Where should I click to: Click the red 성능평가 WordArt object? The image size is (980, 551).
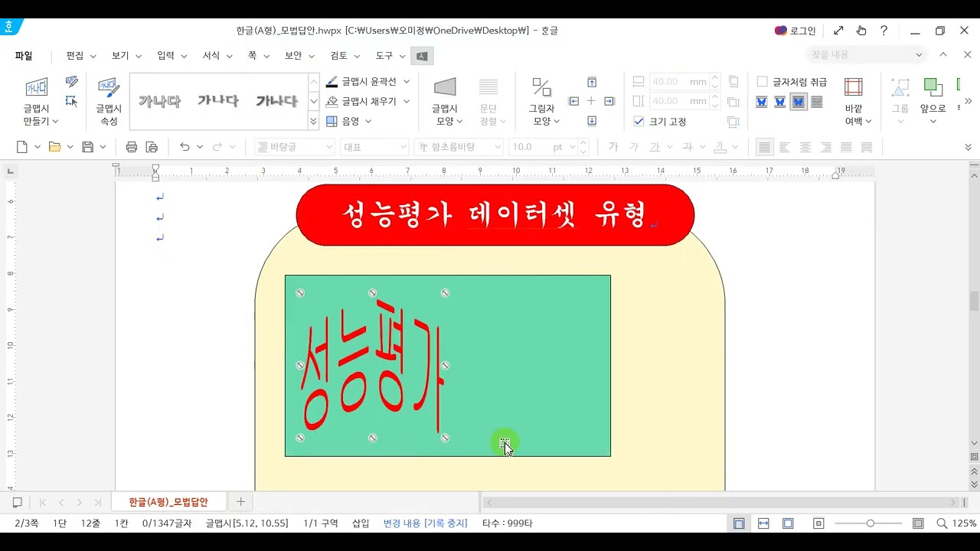tap(373, 366)
